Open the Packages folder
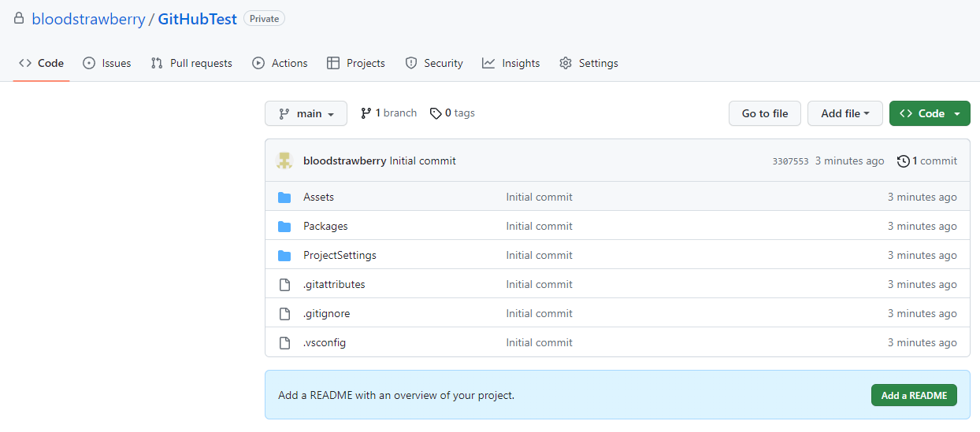The width and height of the screenshot is (980, 432). click(325, 226)
